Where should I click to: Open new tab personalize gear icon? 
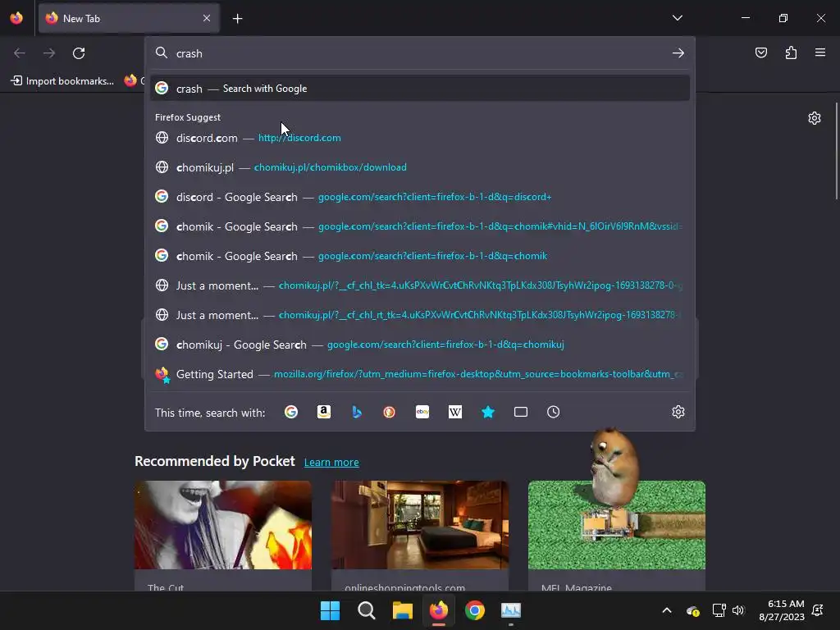[x=815, y=118]
